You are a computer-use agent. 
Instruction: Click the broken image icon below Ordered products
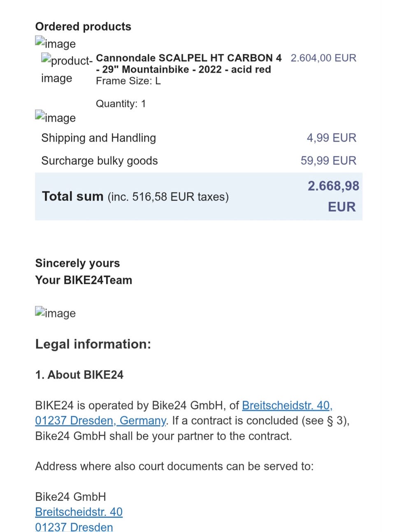click(x=55, y=43)
